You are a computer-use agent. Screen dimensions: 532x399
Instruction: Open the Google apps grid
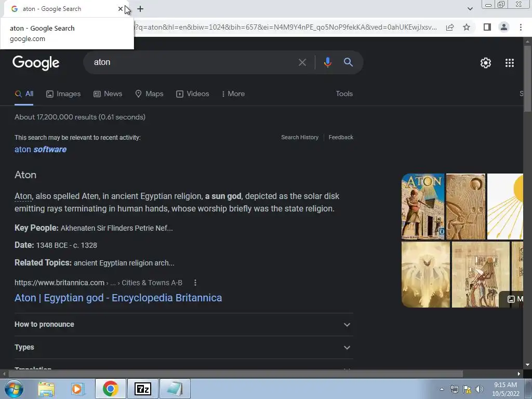pyautogui.click(x=510, y=63)
